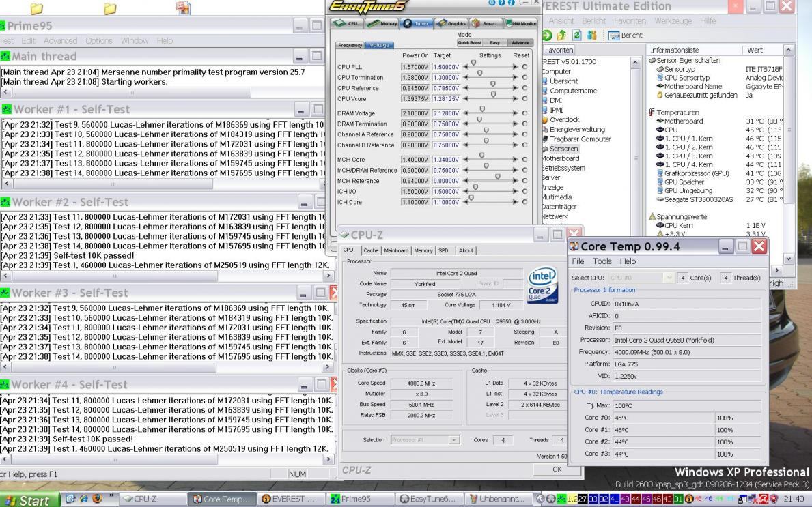
Task: Toggle the CPU PLL reset radio button
Action: 524,67
